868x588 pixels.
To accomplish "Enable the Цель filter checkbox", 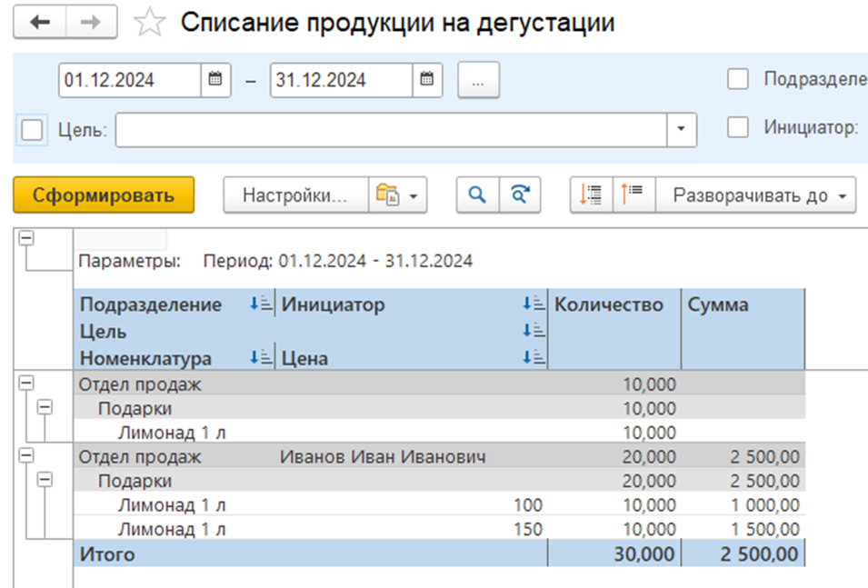I will click(33, 130).
